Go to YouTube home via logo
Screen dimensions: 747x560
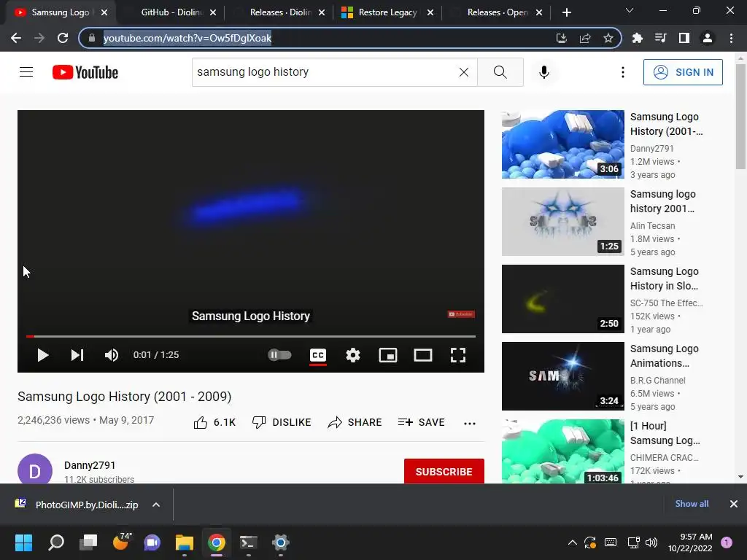pos(85,72)
